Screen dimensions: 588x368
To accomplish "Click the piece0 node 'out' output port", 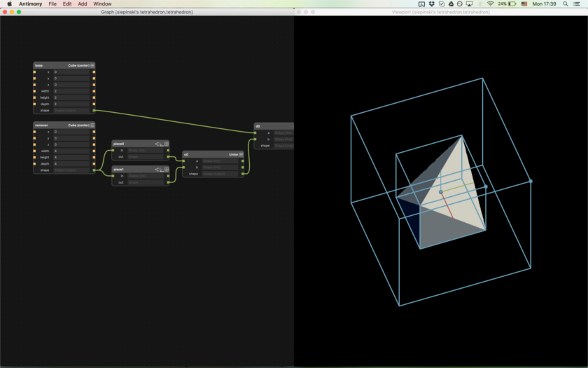I will coord(168,156).
